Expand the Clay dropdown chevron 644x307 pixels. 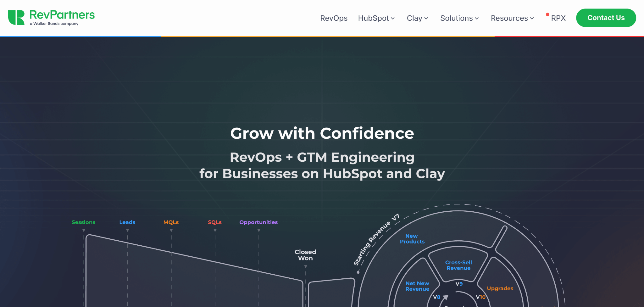click(x=426, y=19)
